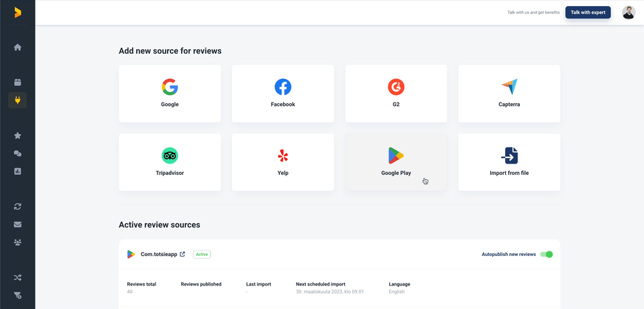
Task: Add Facebook as a review source
Action: [283, 94]
